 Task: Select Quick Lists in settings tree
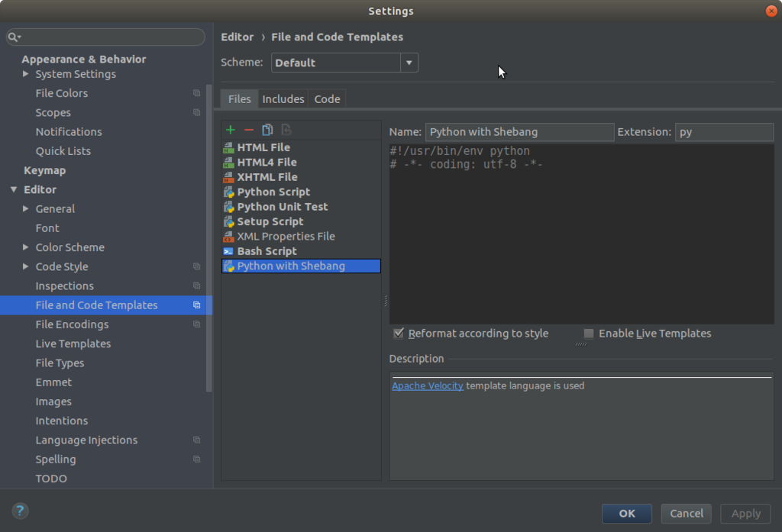[63, 151]
